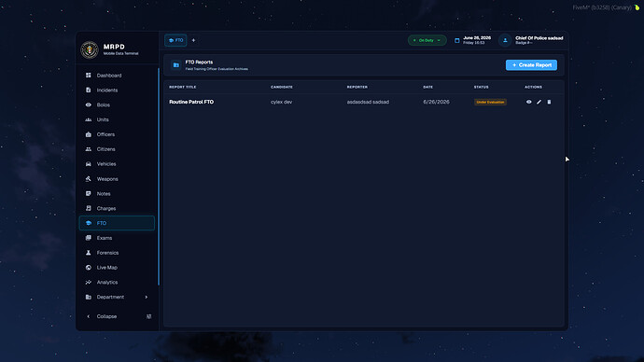
Task: Click the date 6/26/2026 cell
Action: click(x=436, y=102)
